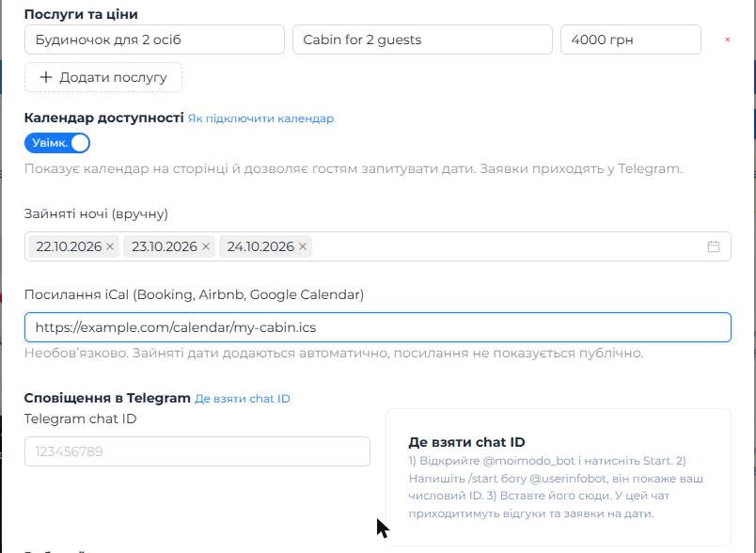Edit the Cabin for 2 guests field
The height and width of the screenshot is (553, 756).
coord(422,39)
